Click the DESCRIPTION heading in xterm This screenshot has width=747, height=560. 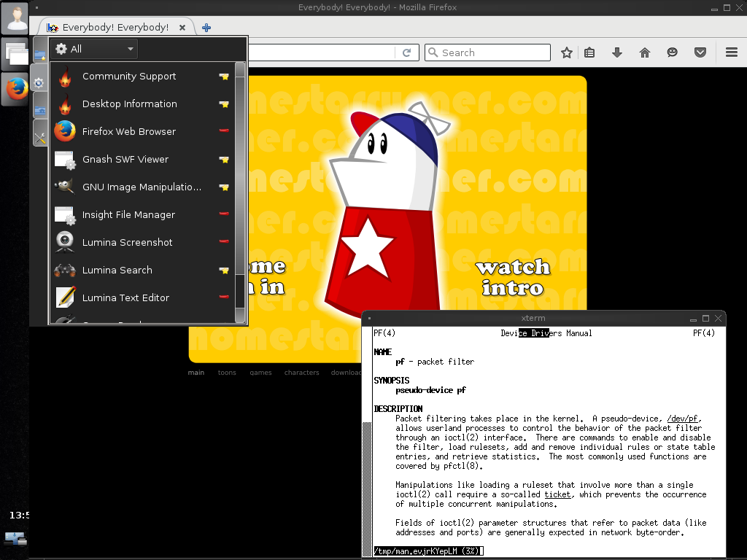pyautogui.click(x=398, y=409)
